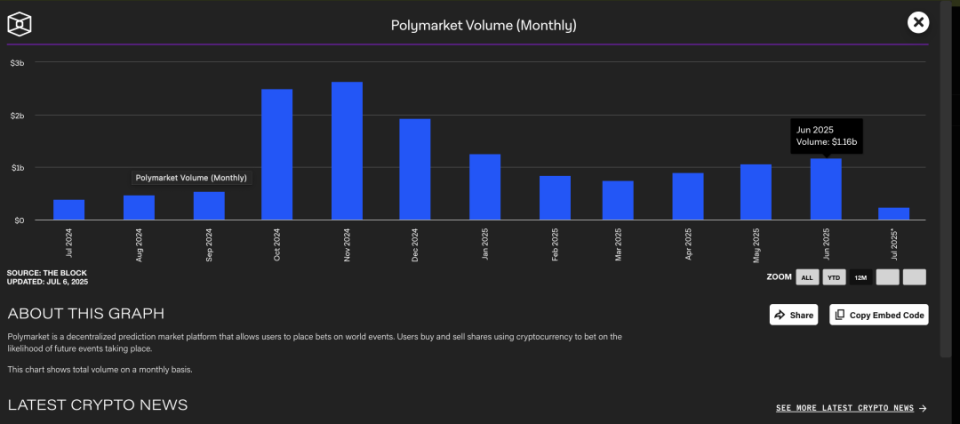
Task: Click The Block cube logo icon
Action: 19,24
